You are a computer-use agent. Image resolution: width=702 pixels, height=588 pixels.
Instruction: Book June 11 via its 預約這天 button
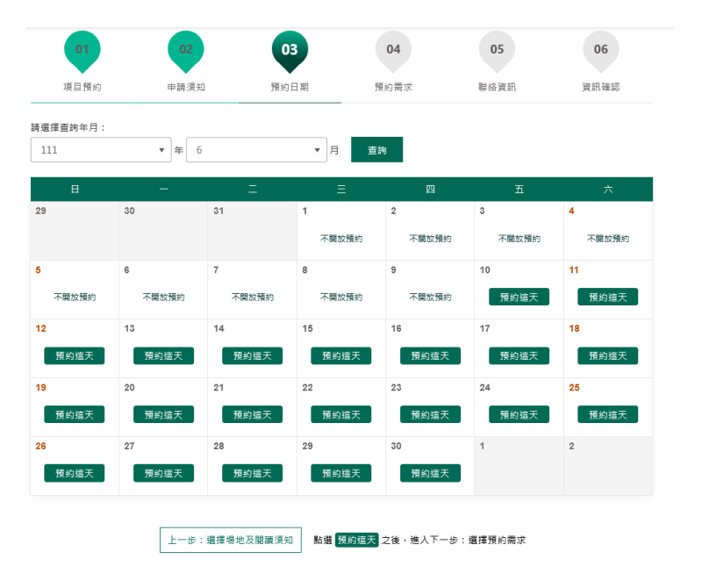click(607, 297)
